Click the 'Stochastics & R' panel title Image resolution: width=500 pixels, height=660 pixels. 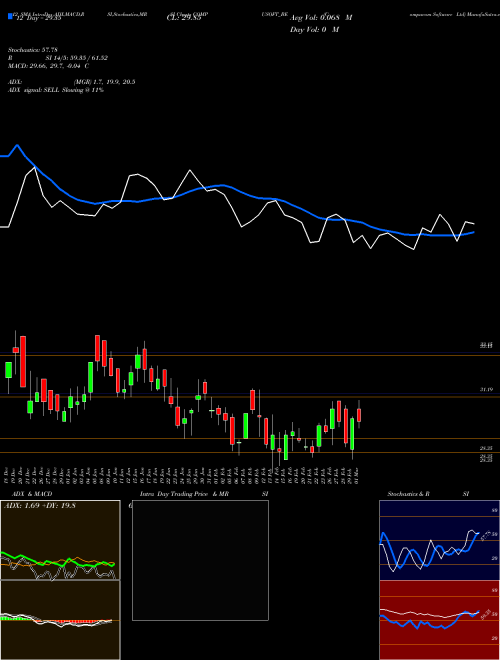(409, 494)
